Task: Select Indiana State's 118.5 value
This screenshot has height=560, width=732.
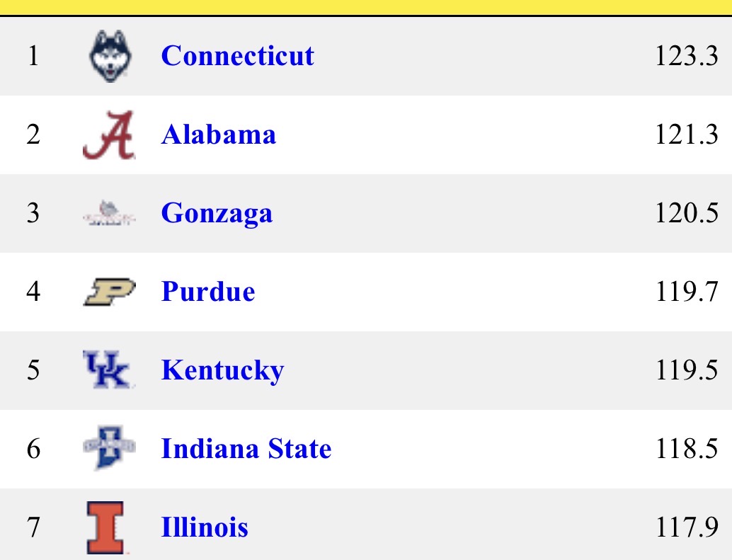Action: tap(687, 449)
